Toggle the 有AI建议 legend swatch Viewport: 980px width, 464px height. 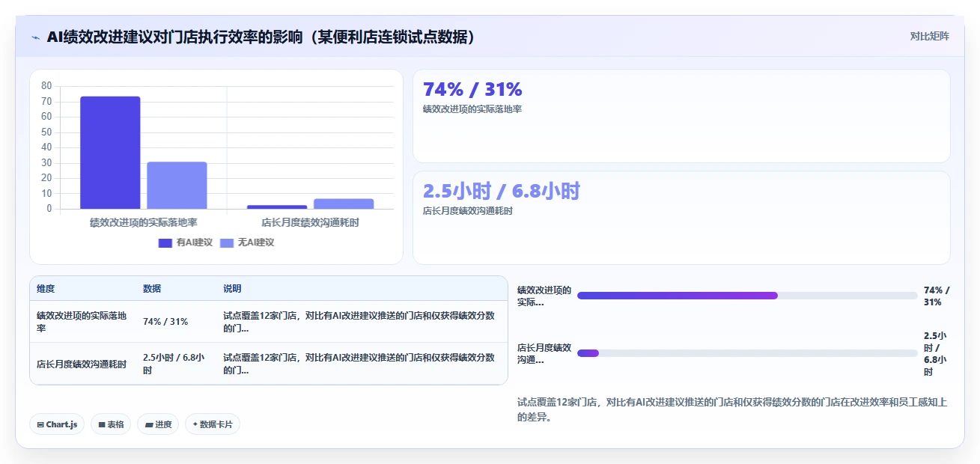[165, 242]
